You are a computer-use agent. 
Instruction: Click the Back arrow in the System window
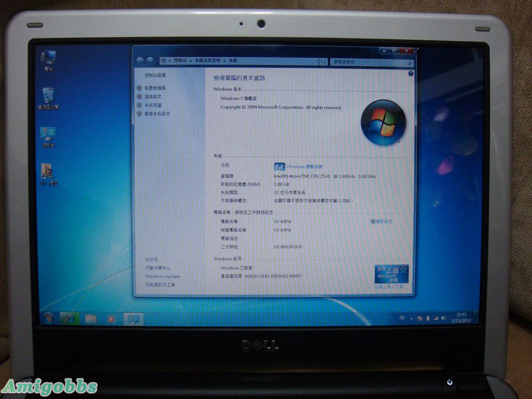coord(140,61)
